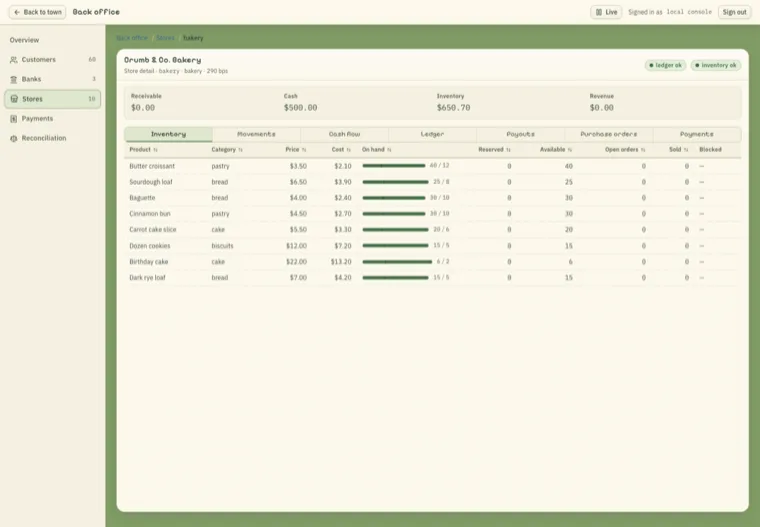Sort by Open orders column sort icon
Viewport: 760px width, 527px height.
(x=643, y=150)
